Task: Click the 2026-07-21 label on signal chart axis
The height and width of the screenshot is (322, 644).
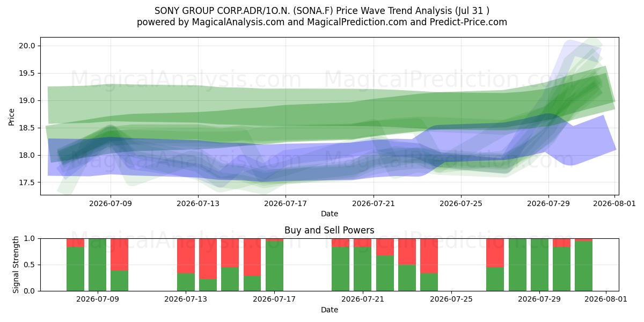Action: click(363, 299)
